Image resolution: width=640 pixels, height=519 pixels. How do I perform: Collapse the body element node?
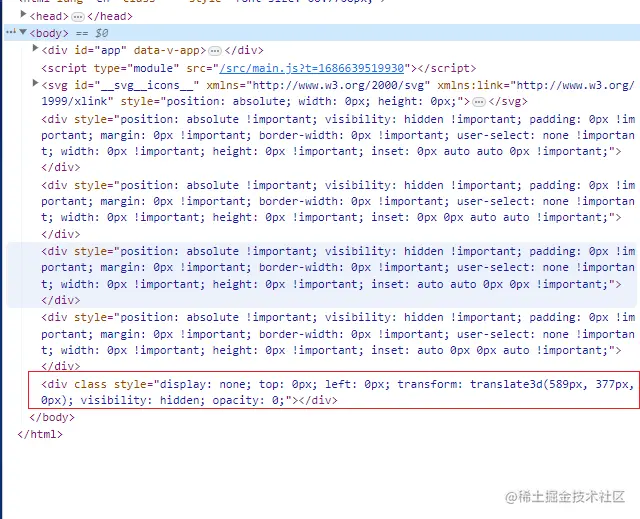23,32
